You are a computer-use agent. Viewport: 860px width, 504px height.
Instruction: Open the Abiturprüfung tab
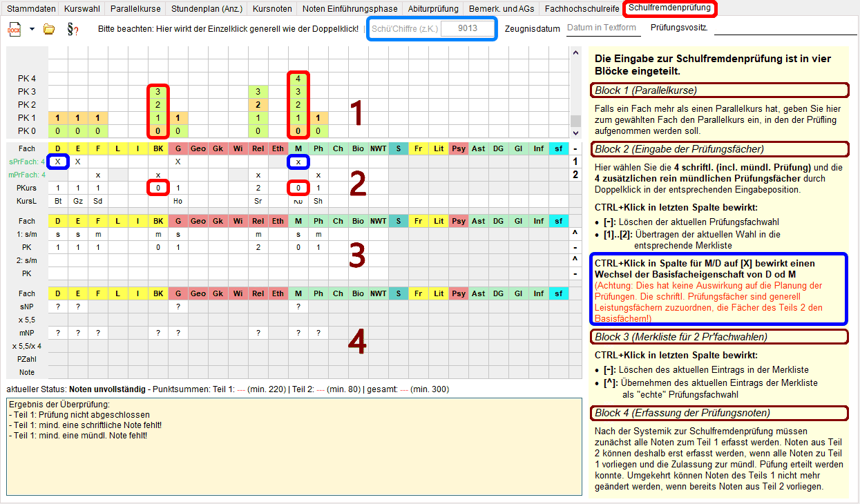tap(433, 9)
